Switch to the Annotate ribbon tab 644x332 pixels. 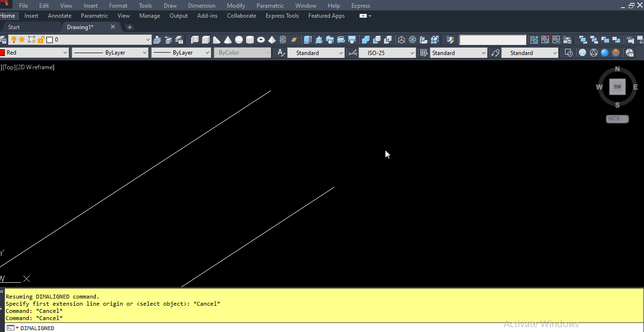click(x=59, y=16)
